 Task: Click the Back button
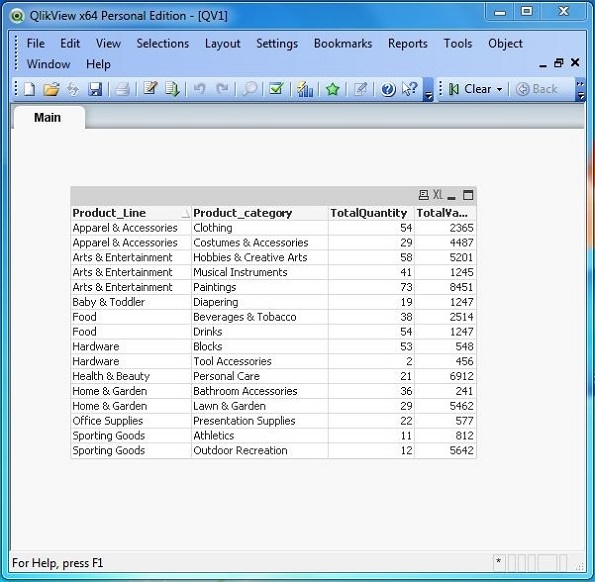click(x=537, y=89)
